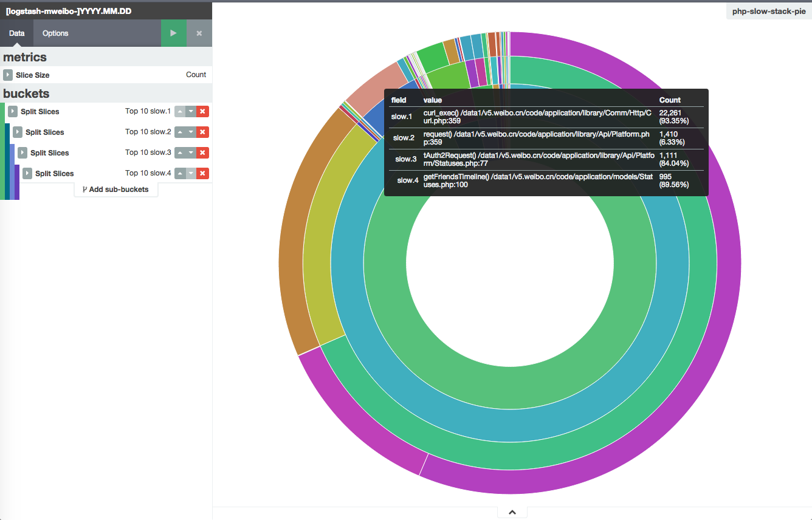Move the slow.4 bucket up
This screenshot has width=812, height=520.
point(180,174)
